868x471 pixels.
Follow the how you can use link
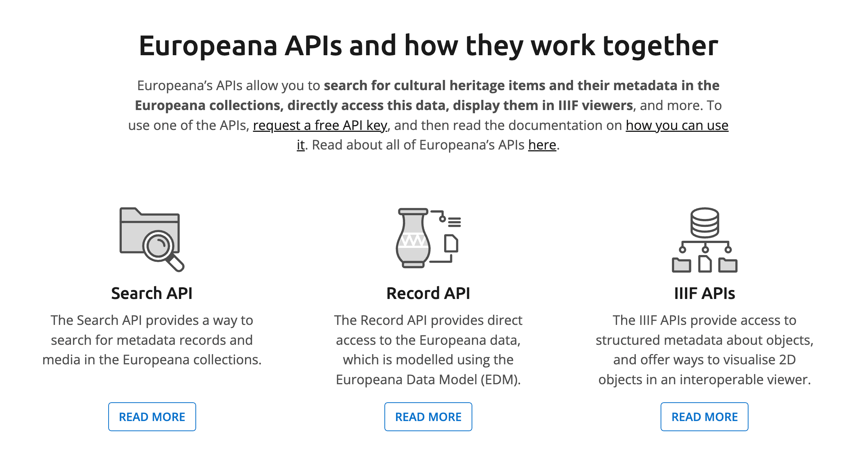coord(677,125)
